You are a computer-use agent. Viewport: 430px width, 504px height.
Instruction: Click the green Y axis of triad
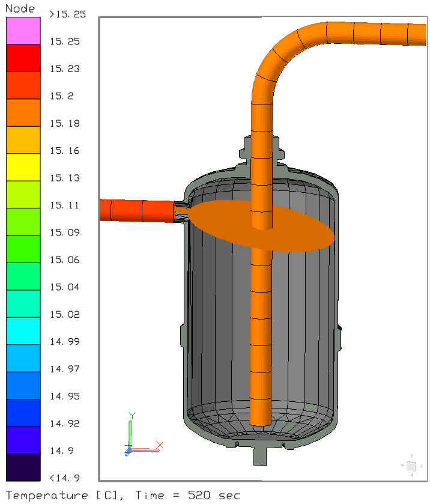tap(130, 434)
